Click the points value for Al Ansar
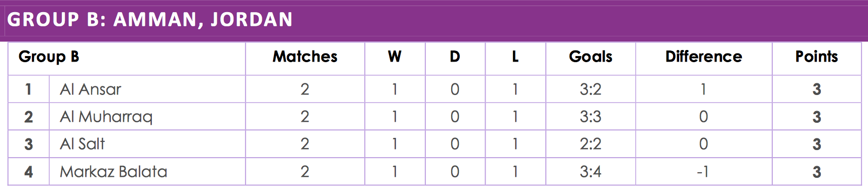 (816, 89)
